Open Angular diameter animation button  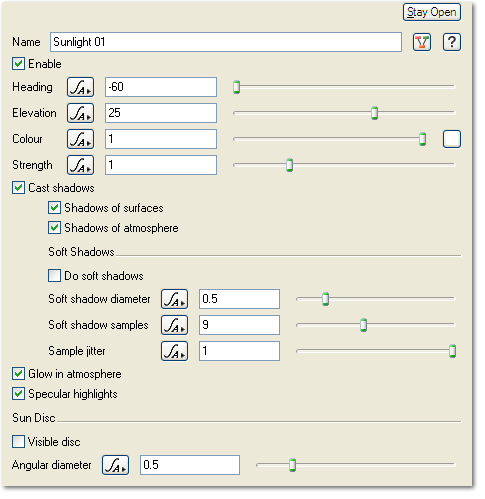coord(115,465)
